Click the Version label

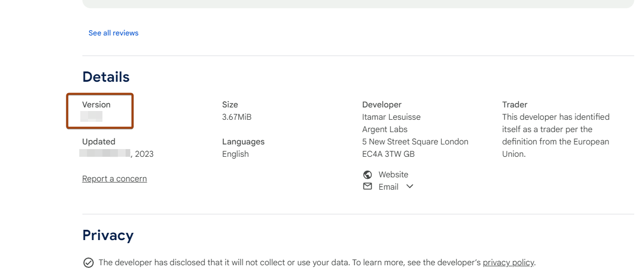(96, 105)
